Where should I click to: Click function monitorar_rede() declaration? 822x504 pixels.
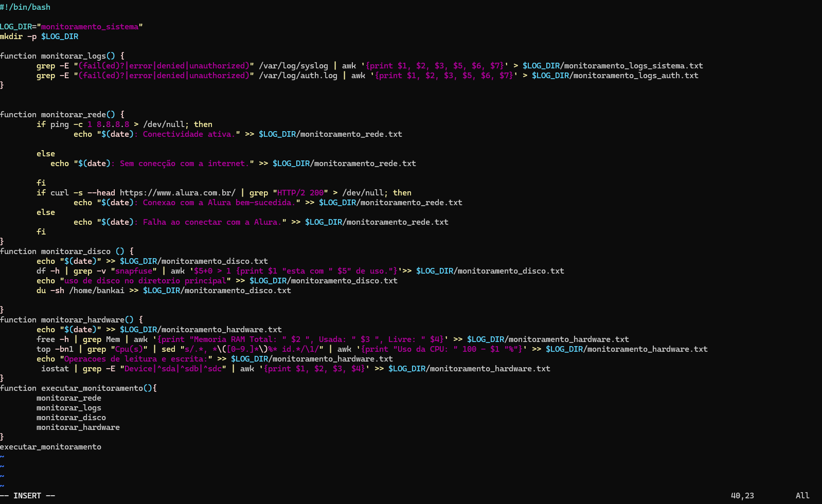click(62, 115)
